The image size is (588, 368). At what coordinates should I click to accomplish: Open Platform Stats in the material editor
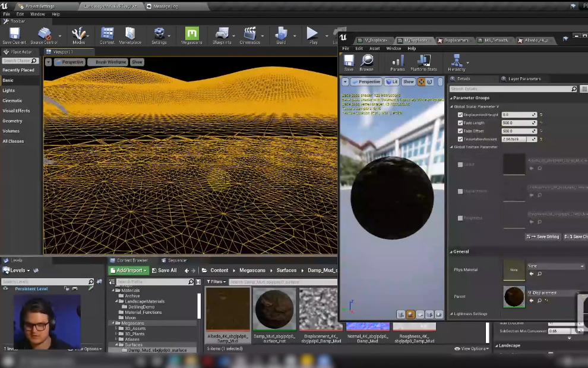click(x=423, y=61)
